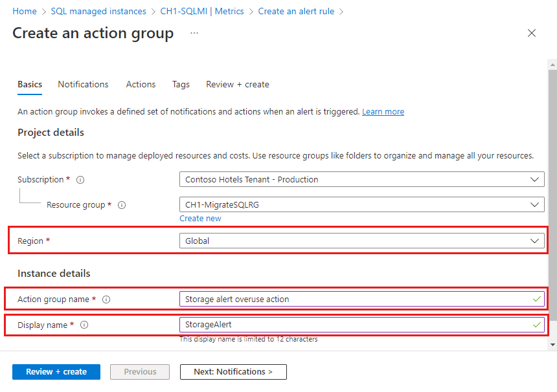Close the Create an action group pane
The image size is (557, 392).
532,33
